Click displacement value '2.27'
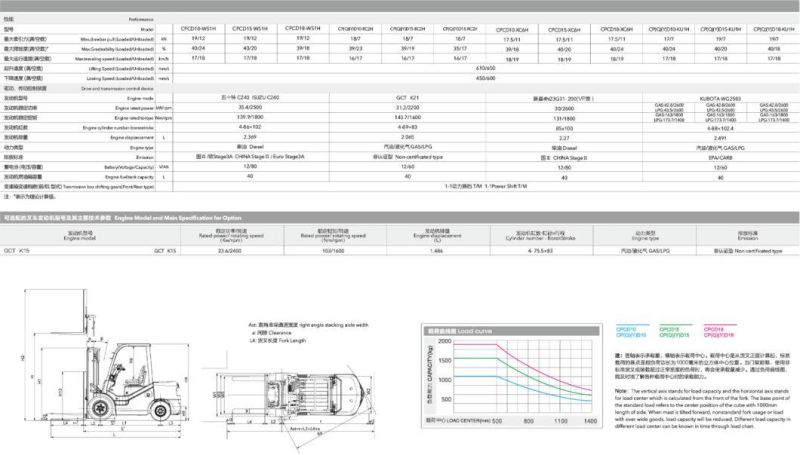This screenshot has width=800, height=455. (564, 138)
